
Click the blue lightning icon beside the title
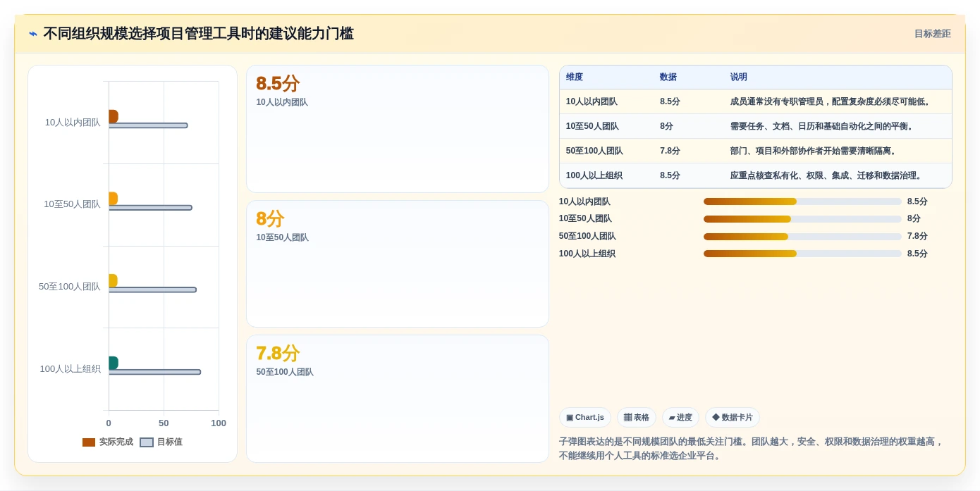point(33,34)
